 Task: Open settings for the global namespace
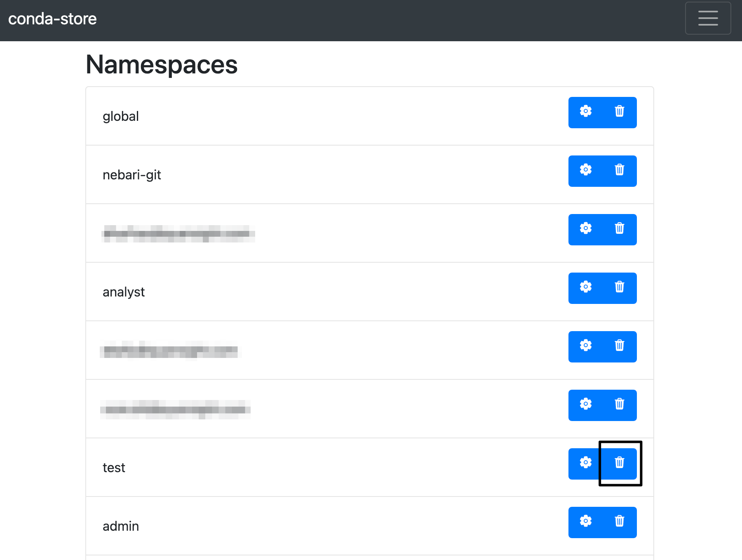[585, 112]
